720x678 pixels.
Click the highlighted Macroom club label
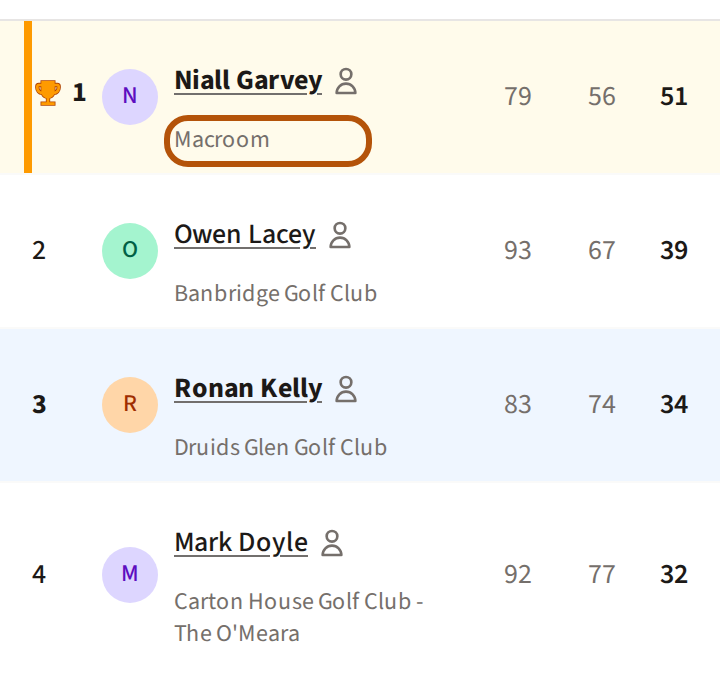coord(268,140)
